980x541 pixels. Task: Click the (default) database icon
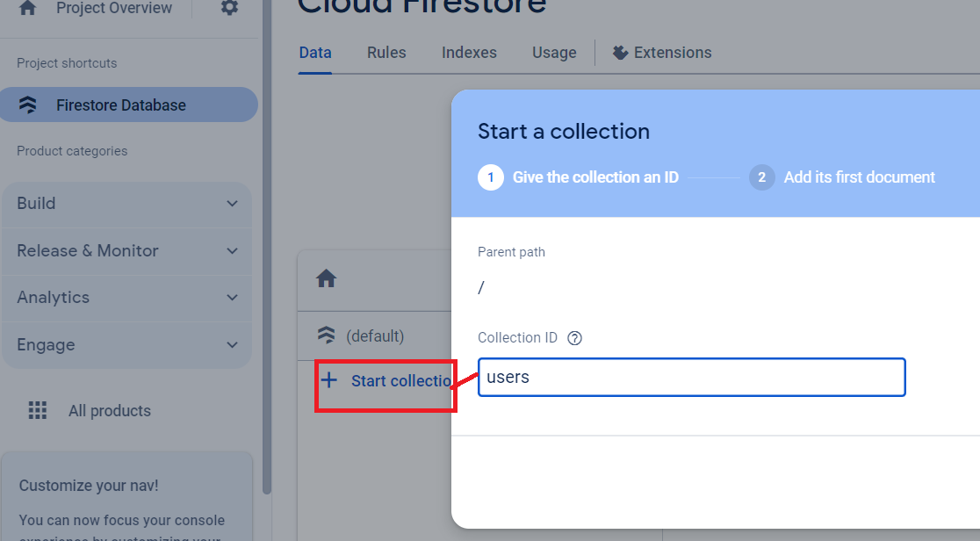pos(327,335)
